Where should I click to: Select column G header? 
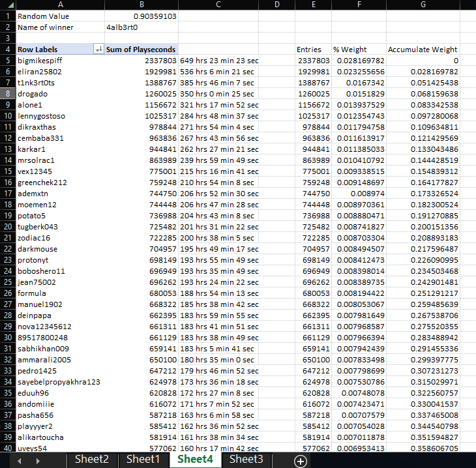(x=423, y=5)
